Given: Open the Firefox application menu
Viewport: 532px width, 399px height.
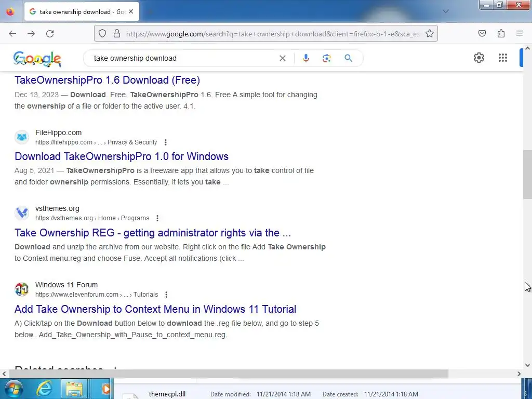Looking at the screenshot, I should (520, 33).
